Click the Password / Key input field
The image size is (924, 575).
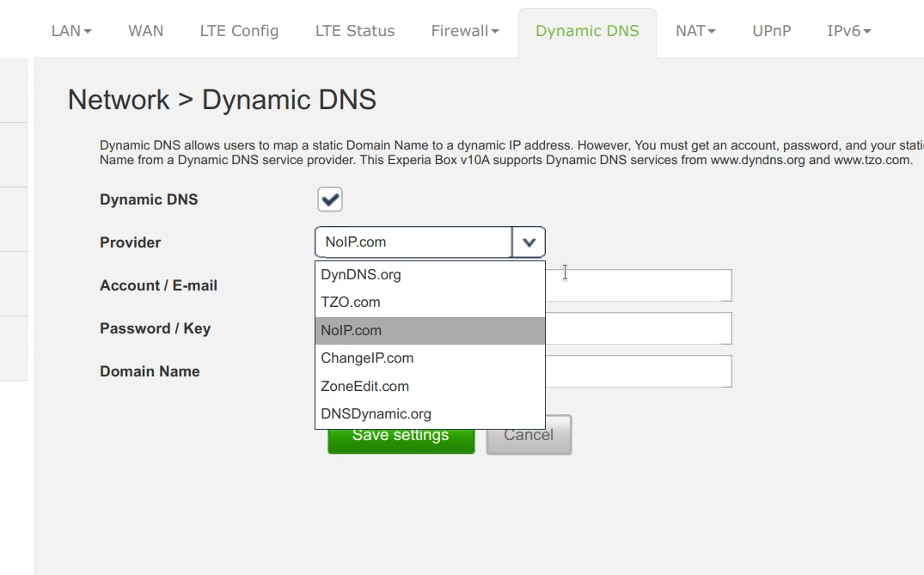pyautogui.click(x=639, y=328)
